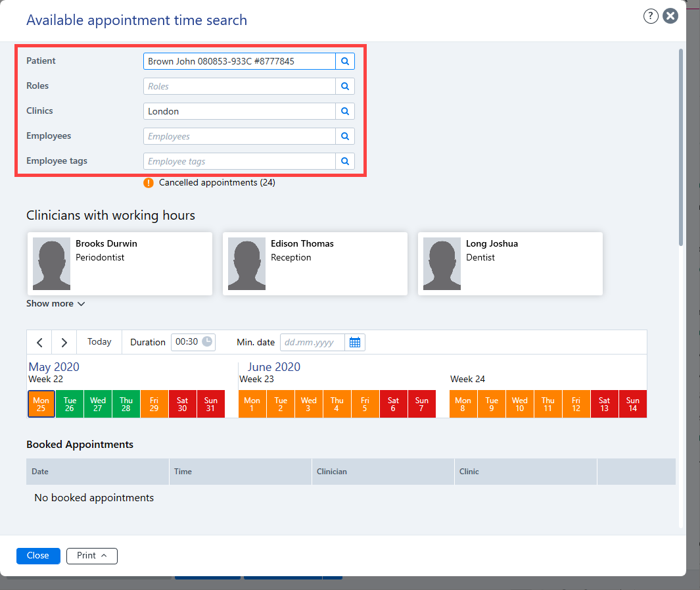The width and height of the screenshot is (700, 590).
Task: Jump to Today in calendar
Action: 99,342
